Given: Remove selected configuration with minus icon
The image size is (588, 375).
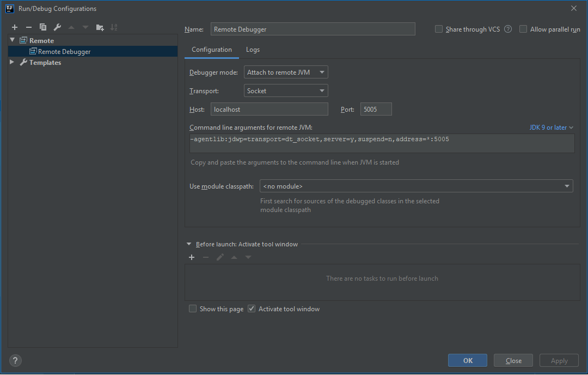Looking at the screenshot, I should coord(29,27).
